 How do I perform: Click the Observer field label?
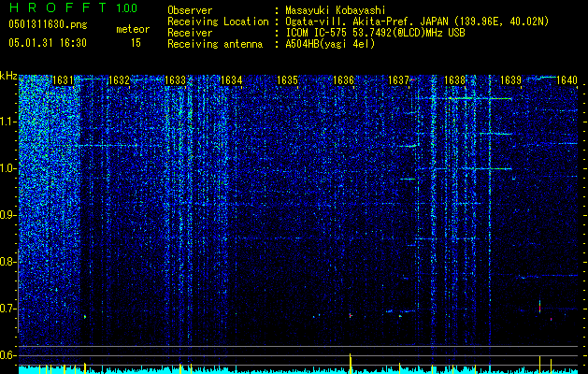click(190, 10)
